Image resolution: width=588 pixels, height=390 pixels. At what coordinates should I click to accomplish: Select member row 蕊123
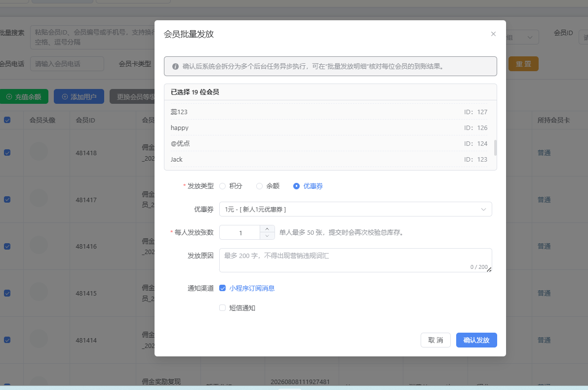pos(329,112)
